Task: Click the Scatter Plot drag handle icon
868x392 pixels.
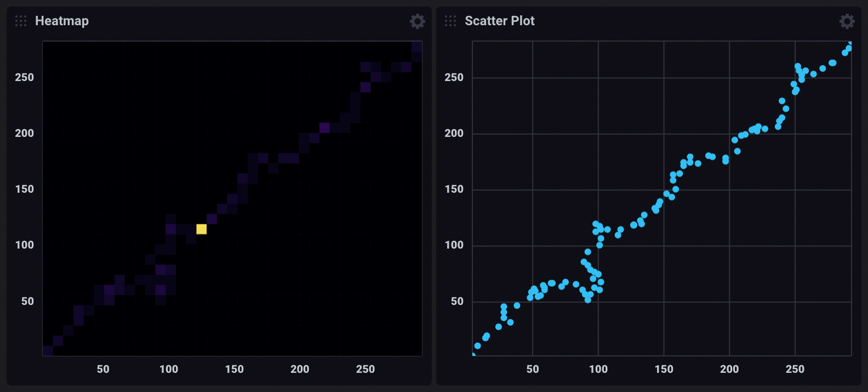Action: click(450, 21)
